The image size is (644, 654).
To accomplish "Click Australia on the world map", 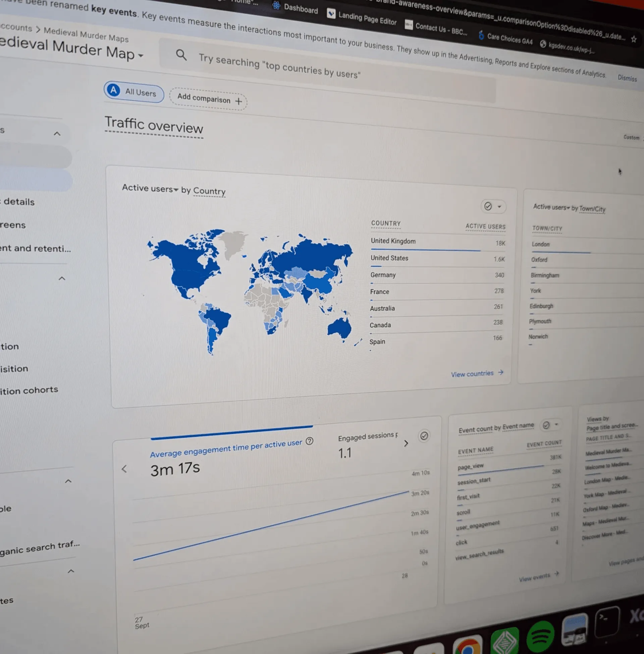I will click(x=339, y=328).
